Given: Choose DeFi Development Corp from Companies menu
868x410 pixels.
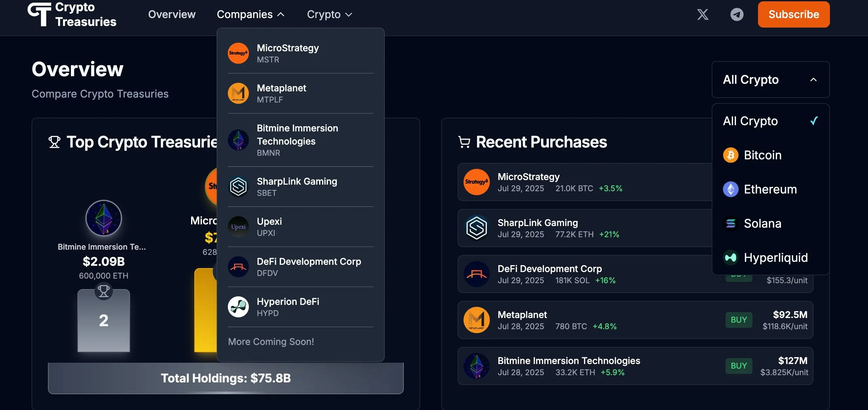Looking at the screenshot, I should pyautogui.click(x=300, y=267).
